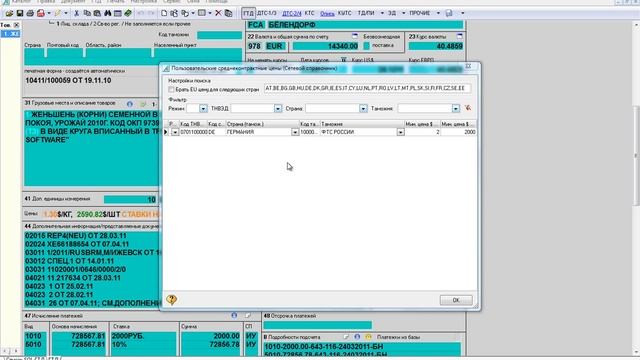Select item '1. XI' in the Тов. list
640x360 pixels.
[x=10, y=33]
